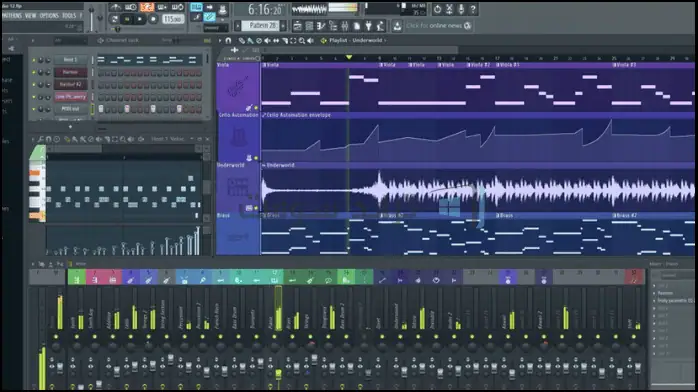Viewport: 698px width, 392px height.
Task: Click the microphone recording icon
Action: click(461, 9)
